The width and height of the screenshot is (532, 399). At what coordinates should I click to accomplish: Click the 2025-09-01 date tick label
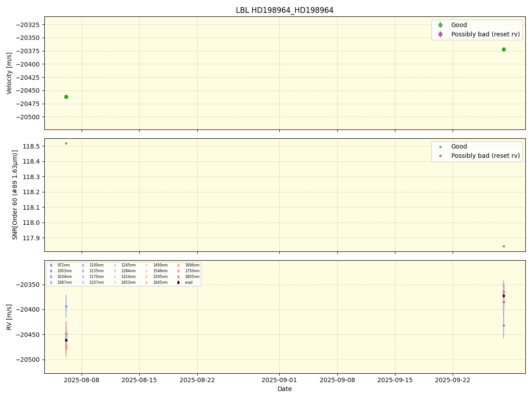[279, 380]
